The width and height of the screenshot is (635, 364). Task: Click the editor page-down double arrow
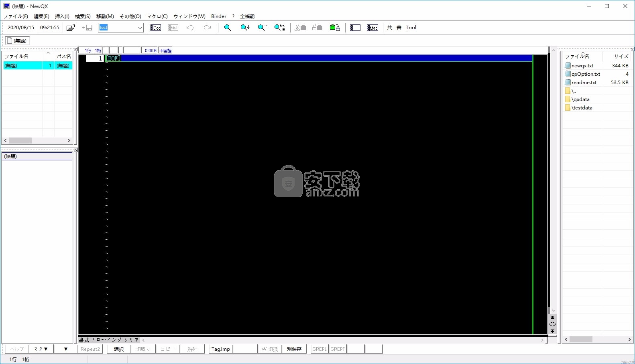[x=552, y=331]
